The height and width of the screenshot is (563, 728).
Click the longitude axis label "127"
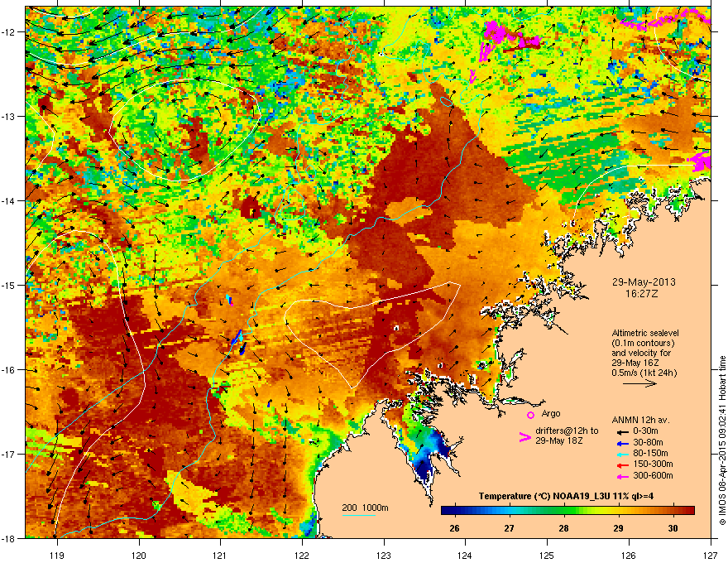coord(711,555)
